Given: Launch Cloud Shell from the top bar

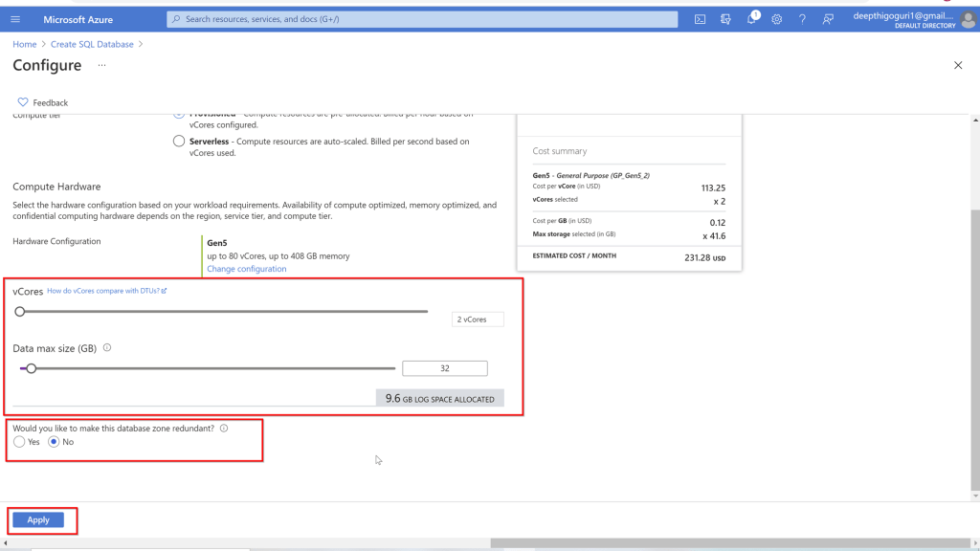Looking at the screenshot, I should click(x=700, y=19).
